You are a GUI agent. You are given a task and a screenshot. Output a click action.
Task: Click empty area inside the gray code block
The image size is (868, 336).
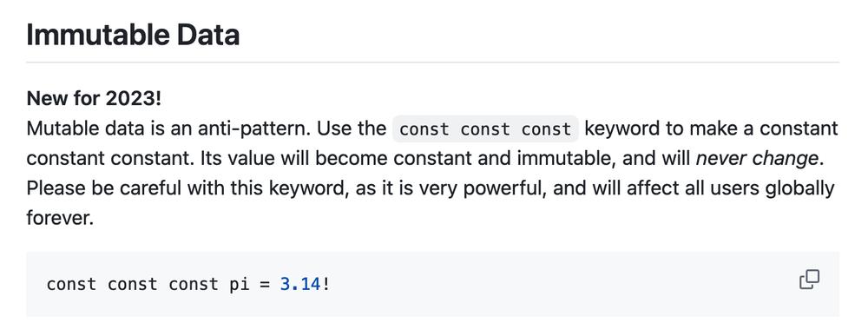554,285
